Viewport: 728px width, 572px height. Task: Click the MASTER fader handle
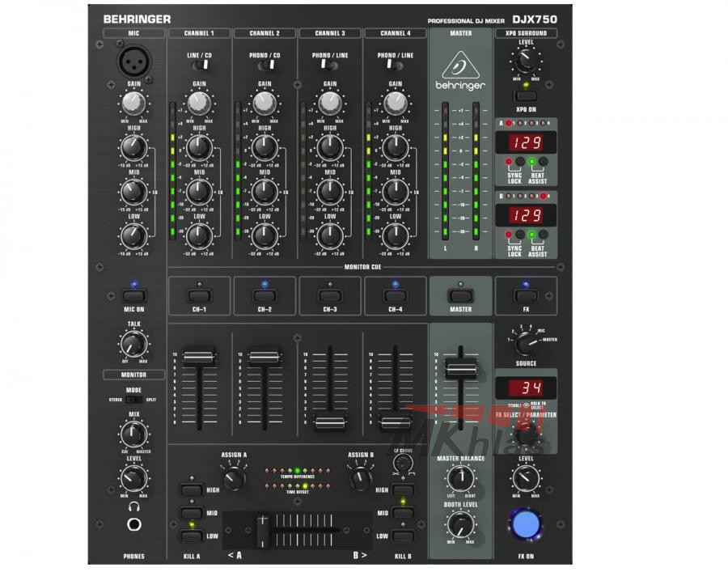click(x=460, y=367)
